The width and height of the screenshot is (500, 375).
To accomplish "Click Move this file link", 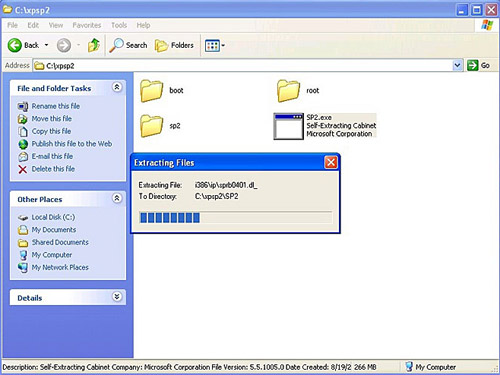I will (x=52, y=119).
